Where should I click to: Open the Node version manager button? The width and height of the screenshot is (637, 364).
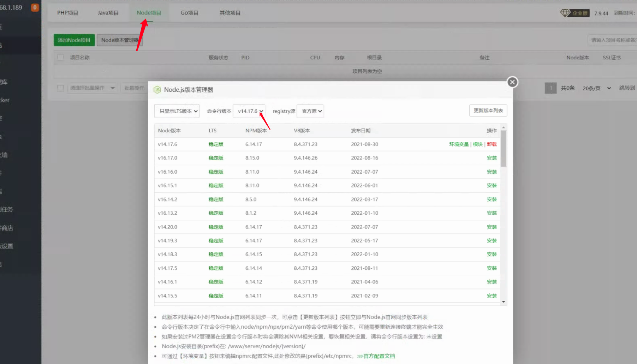[x=120, y=40]
